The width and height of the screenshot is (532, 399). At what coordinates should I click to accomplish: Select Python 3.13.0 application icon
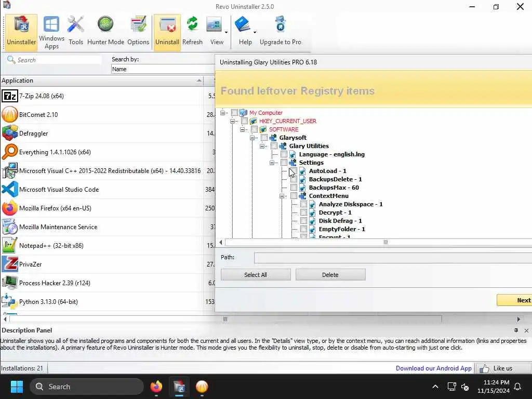[9, 301]
